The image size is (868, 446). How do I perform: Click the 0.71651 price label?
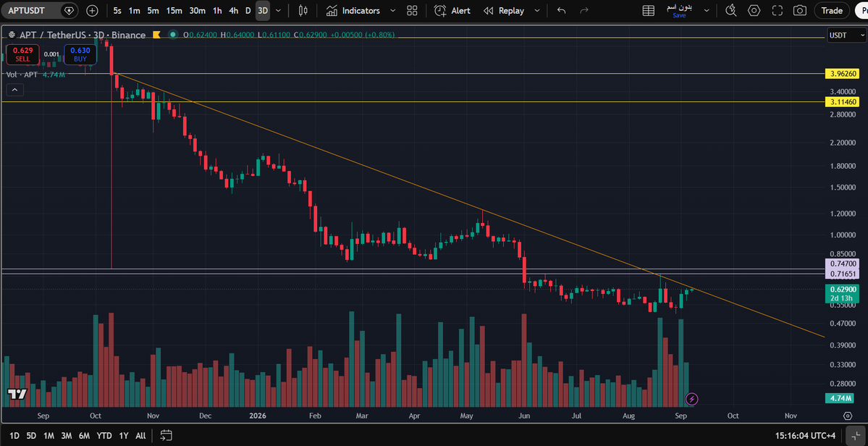[843, 274]
